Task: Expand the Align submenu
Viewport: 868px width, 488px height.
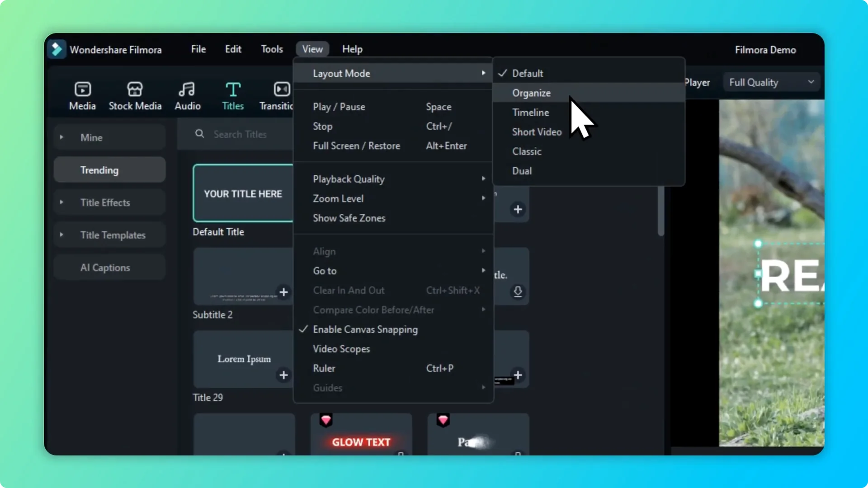Action: (x=393, y=251)
